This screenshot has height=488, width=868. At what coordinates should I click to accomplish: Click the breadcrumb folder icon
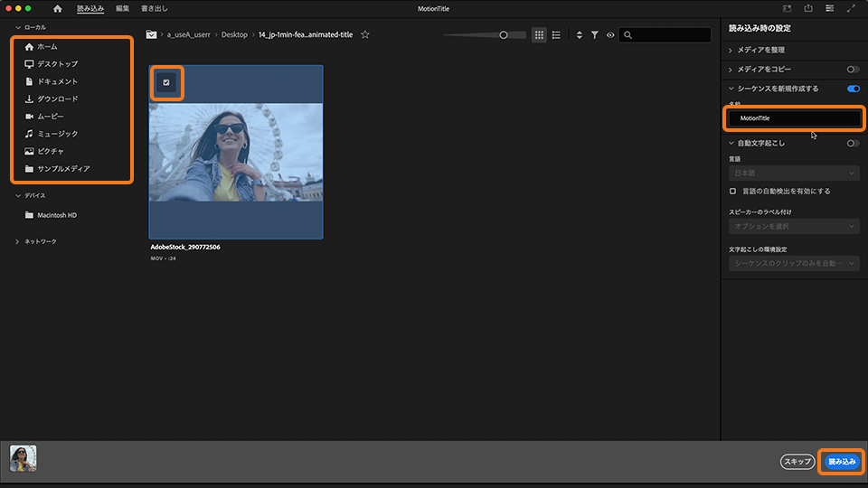[x=151, y=34]
